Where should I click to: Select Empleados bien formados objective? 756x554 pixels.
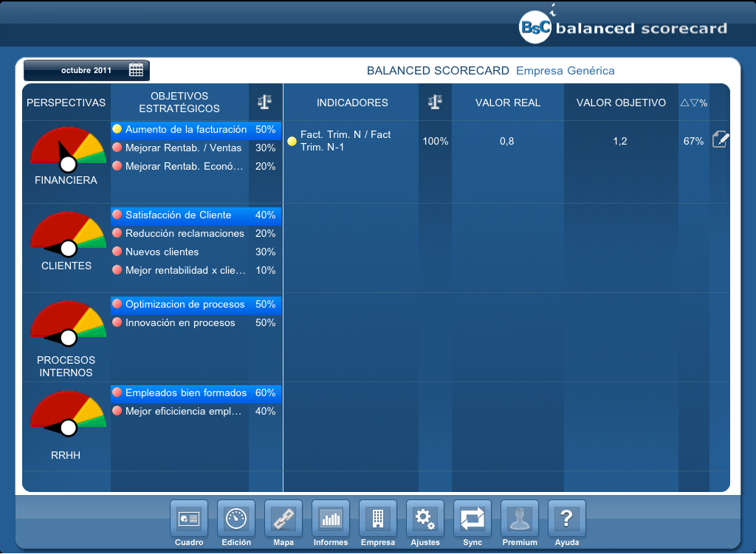185,393
